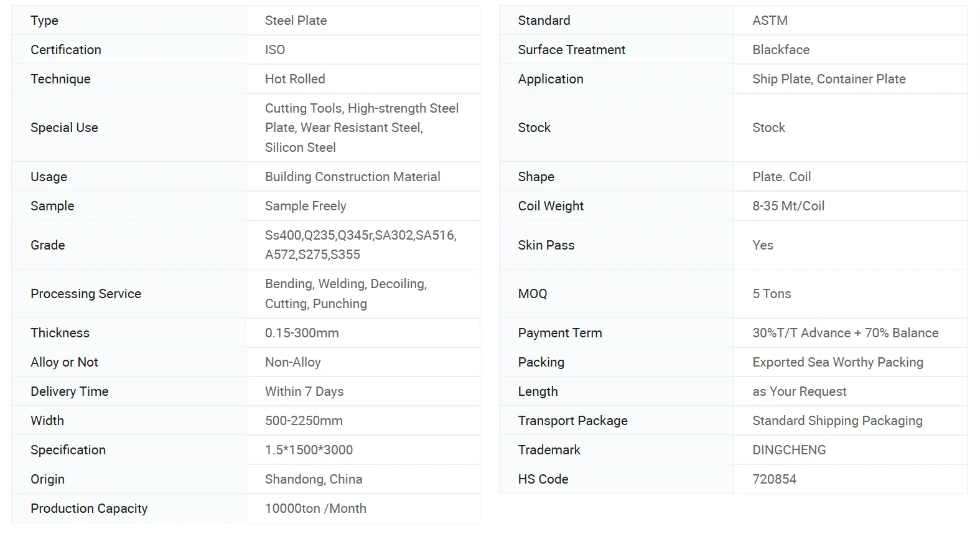The image size is (980, 534).
Task: Click the Grade values starting with Ss400
Action: (x=361, y=245)
